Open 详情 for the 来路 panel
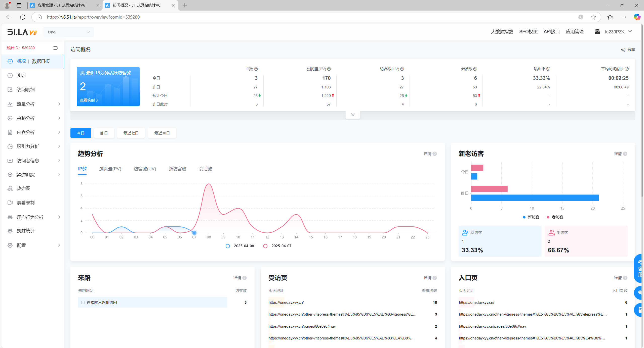644x348 pixels. [x=240, y=278]
